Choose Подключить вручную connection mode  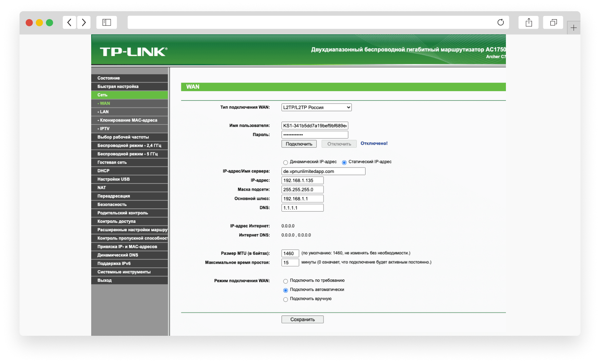pyautogui.click(x=286, y=299)
